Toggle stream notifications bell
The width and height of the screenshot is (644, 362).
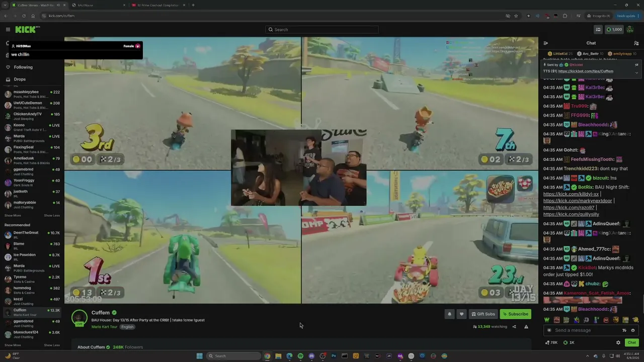(x=450, y=314)
